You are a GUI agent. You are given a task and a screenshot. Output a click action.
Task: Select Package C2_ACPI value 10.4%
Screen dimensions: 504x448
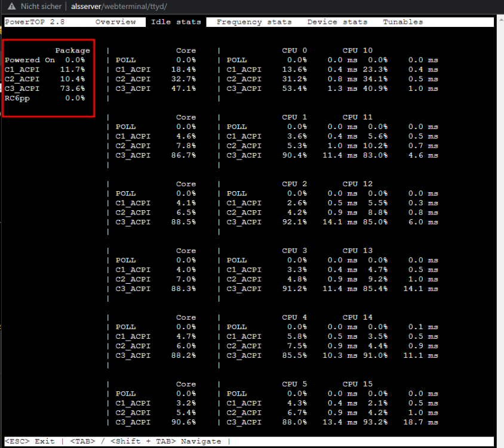pyautogui.click(x=72, y=79)
